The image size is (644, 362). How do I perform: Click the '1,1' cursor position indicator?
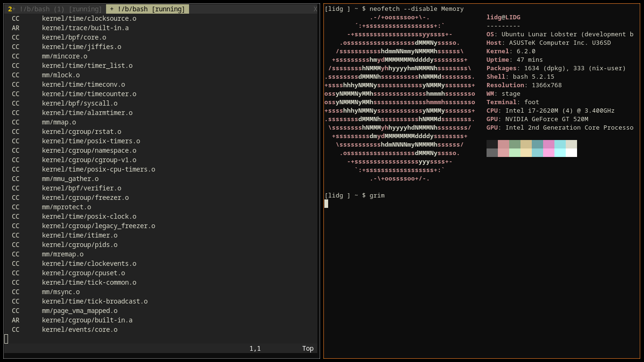[x=255, y=348]
